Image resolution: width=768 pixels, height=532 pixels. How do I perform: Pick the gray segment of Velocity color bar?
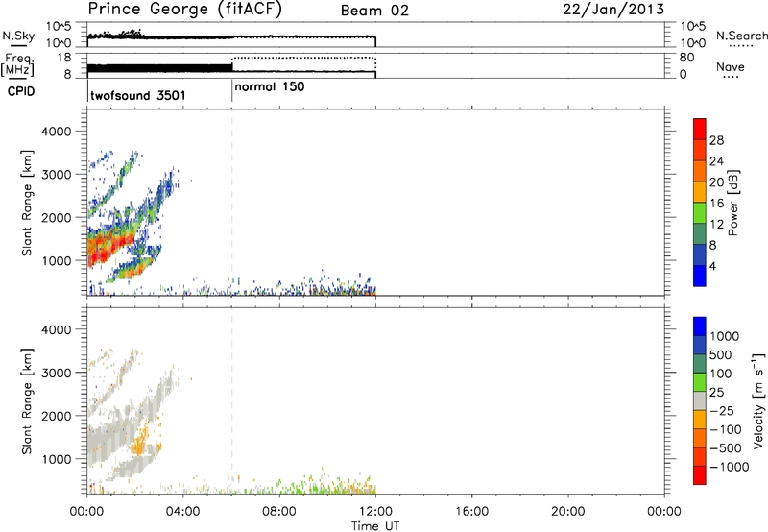700,400
